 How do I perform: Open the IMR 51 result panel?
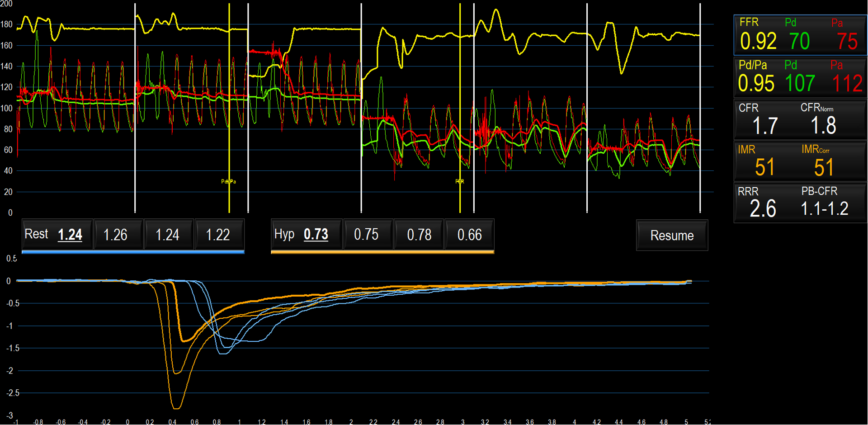(x=800, y=161)
